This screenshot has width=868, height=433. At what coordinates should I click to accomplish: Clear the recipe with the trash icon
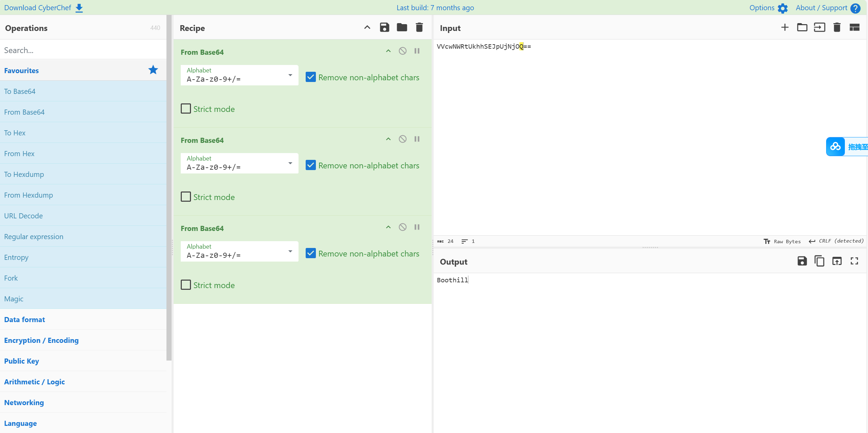[419, 28]
